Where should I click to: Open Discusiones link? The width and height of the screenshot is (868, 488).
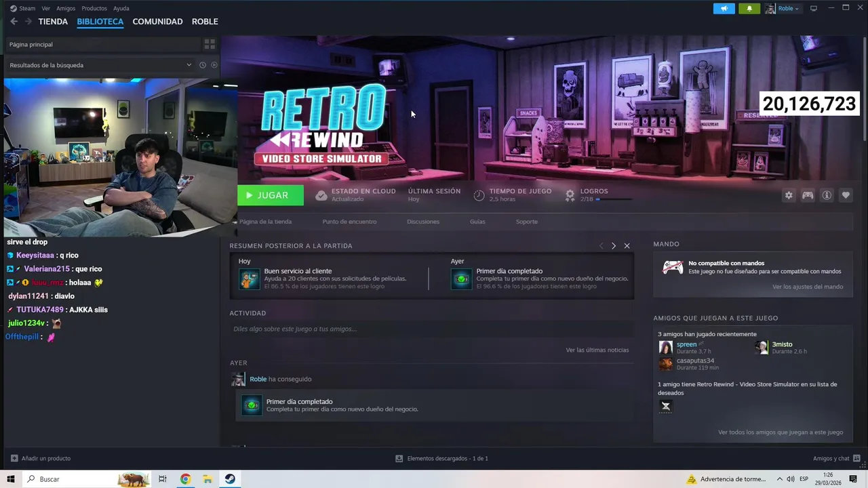coord(423,222)
